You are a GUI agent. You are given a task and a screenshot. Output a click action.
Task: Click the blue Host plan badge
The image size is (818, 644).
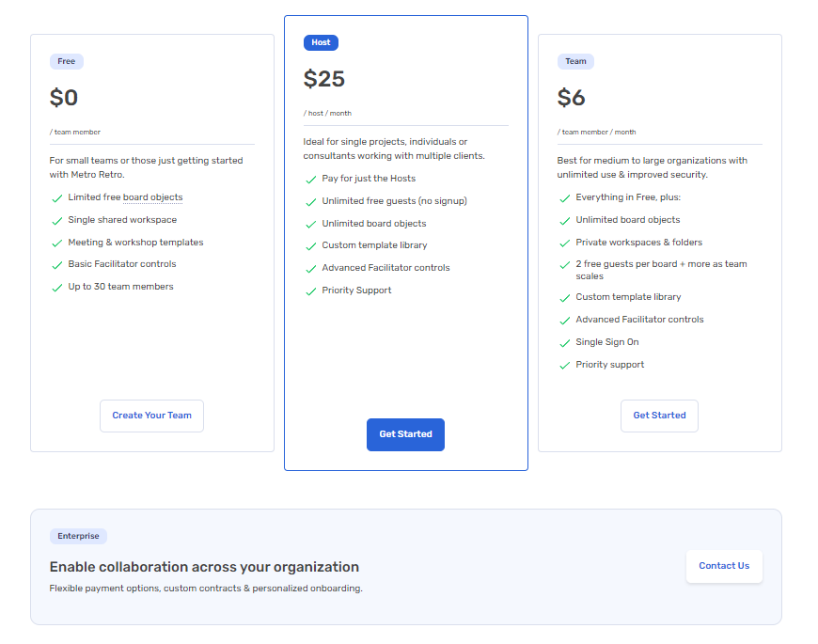321,42
